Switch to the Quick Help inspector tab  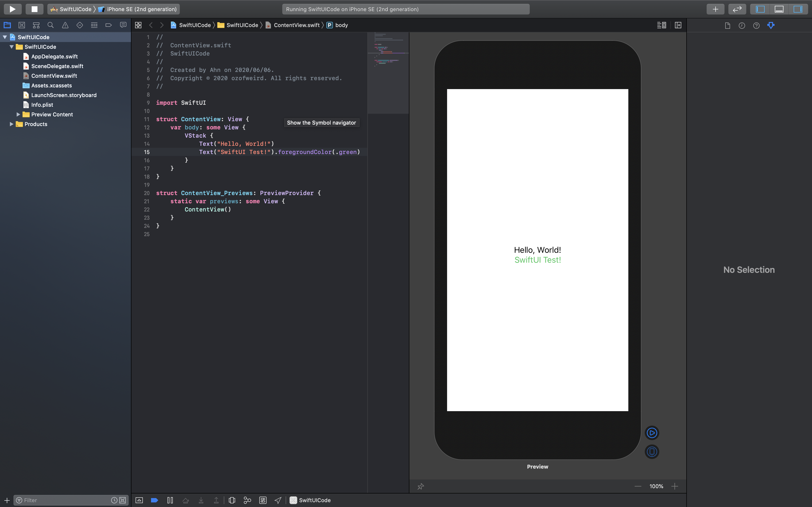point(756,26)
